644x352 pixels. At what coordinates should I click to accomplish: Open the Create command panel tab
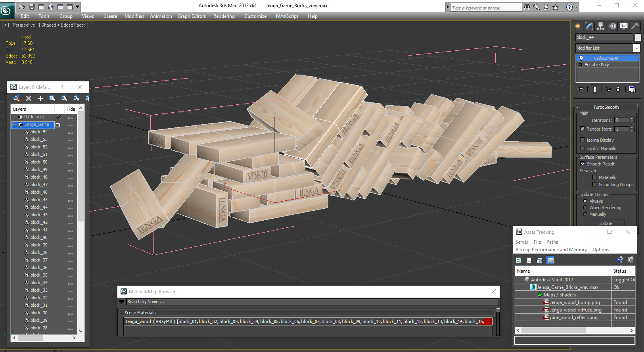click(578, 26)
